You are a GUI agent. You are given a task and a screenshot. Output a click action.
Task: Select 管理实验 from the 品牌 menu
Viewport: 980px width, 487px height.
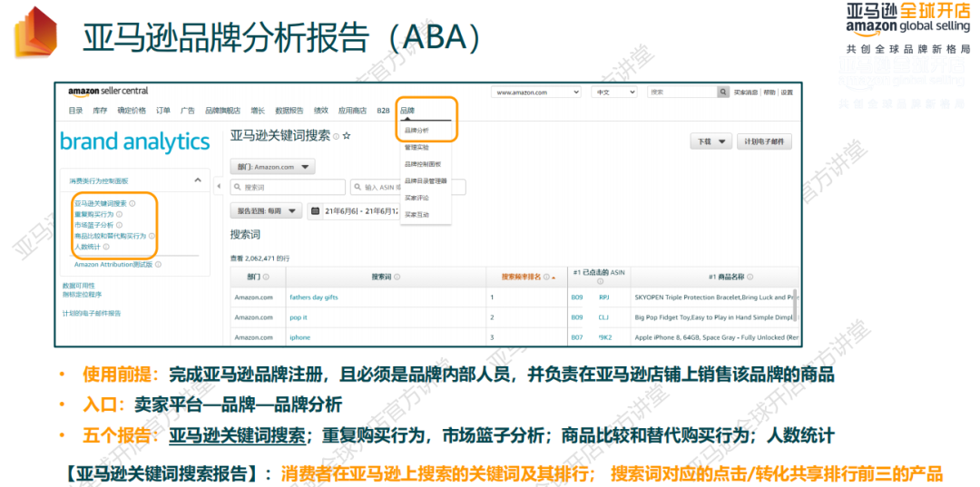416,147
